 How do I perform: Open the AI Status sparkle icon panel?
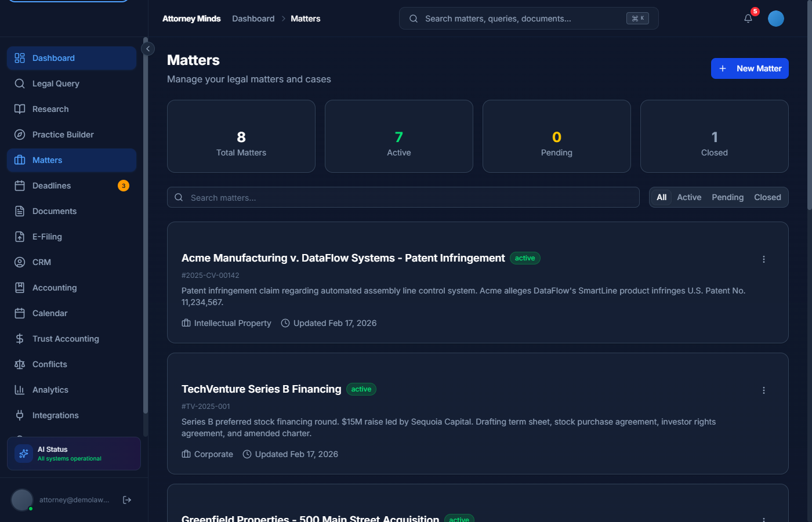point(24,454)
